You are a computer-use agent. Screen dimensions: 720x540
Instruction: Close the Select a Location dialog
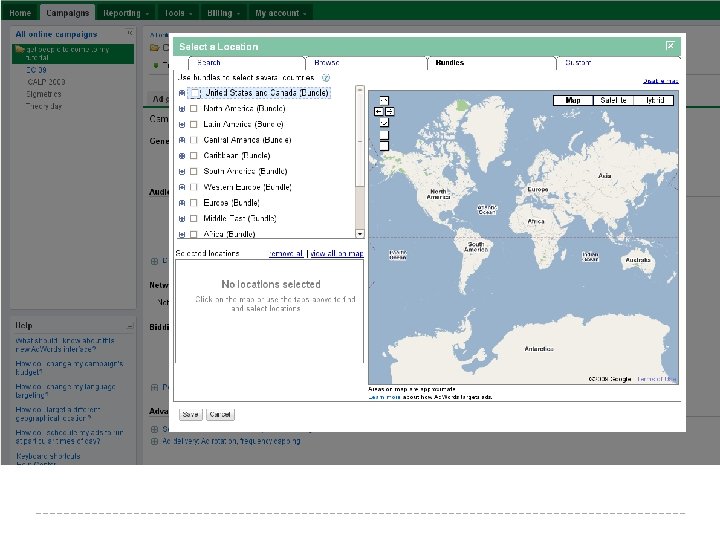pyautogui.click(x=670, y=45)
